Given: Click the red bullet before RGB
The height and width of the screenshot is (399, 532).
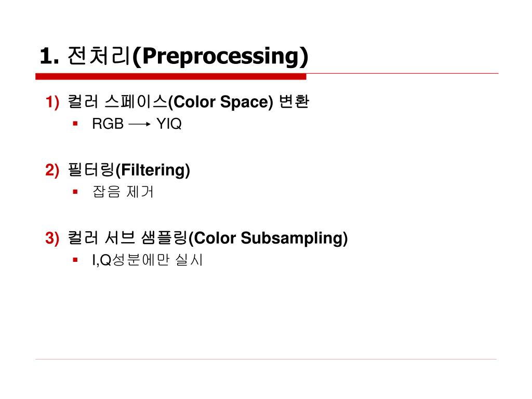Looking at the screenshot, I should [75, 124].
